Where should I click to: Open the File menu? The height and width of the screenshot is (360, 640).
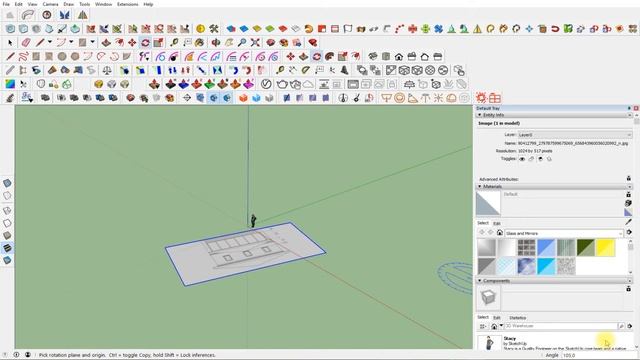coord(6,4)
